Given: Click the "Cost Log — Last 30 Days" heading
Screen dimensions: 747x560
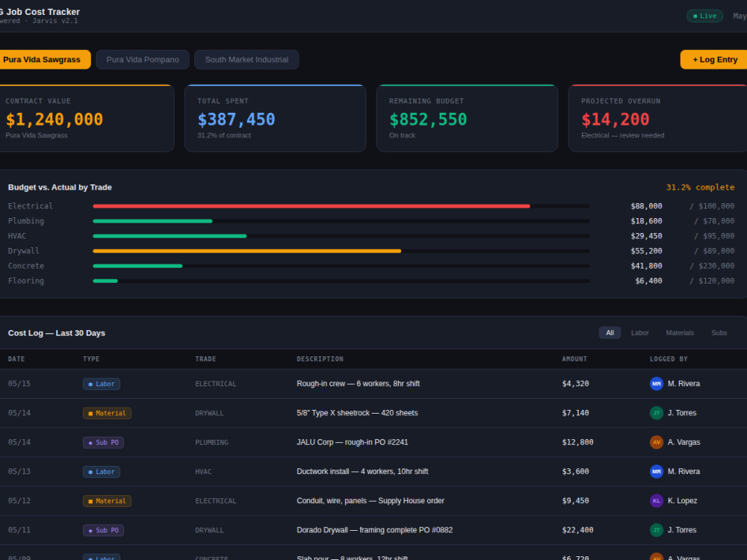Looking at the screenshot, I should (57, 333).
